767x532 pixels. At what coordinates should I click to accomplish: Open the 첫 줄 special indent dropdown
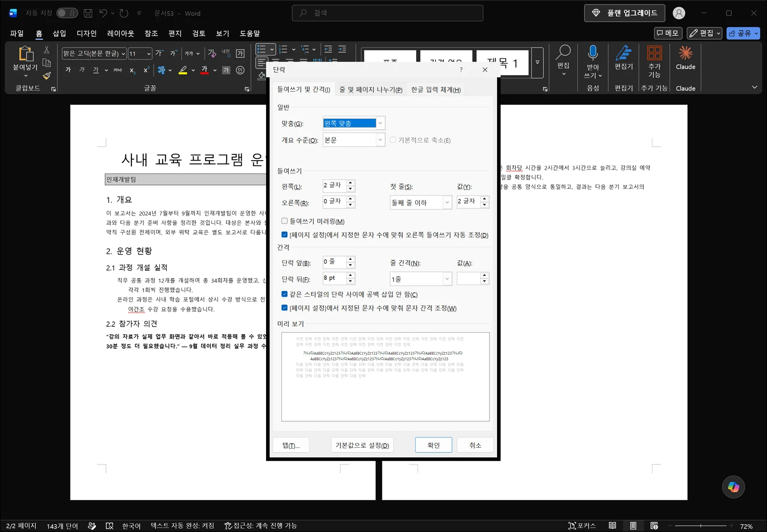coord(447,202)
